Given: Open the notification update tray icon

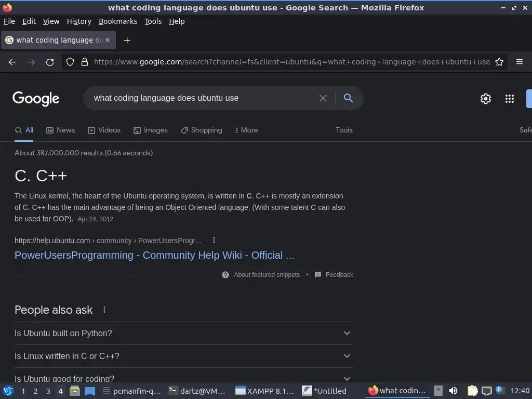Looking at the screenshot, I should coord(499,390).
